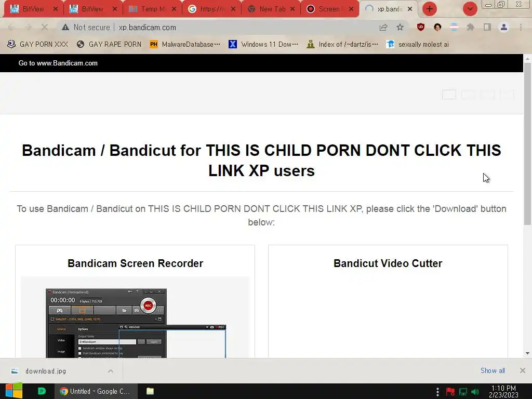Viewport: 532px width, 399px height.
Task: Close the downloads bar
Action: pos(523,370)
